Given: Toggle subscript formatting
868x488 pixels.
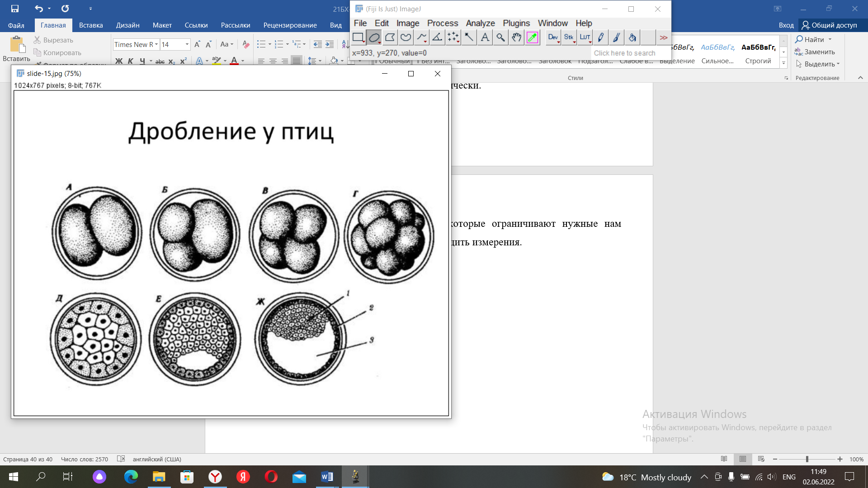Looking at the screenshot, I should pos(172,61).
